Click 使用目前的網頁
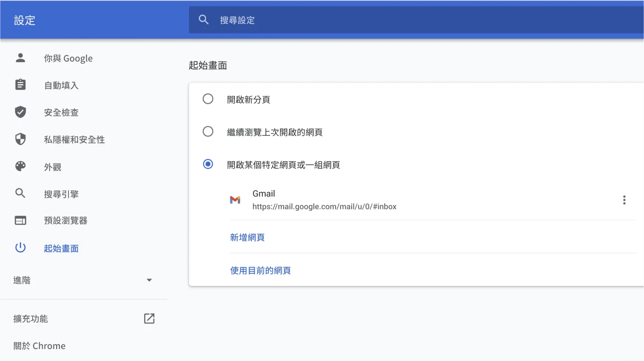 pos(261,271)
